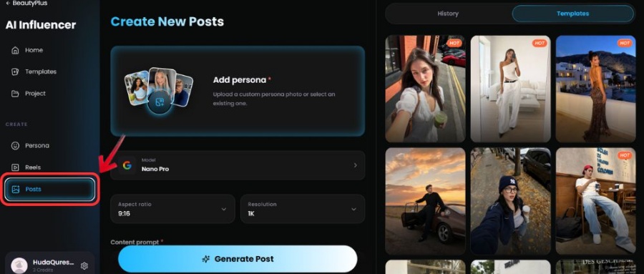Click the Templates sidebar icon

(15, 72)
